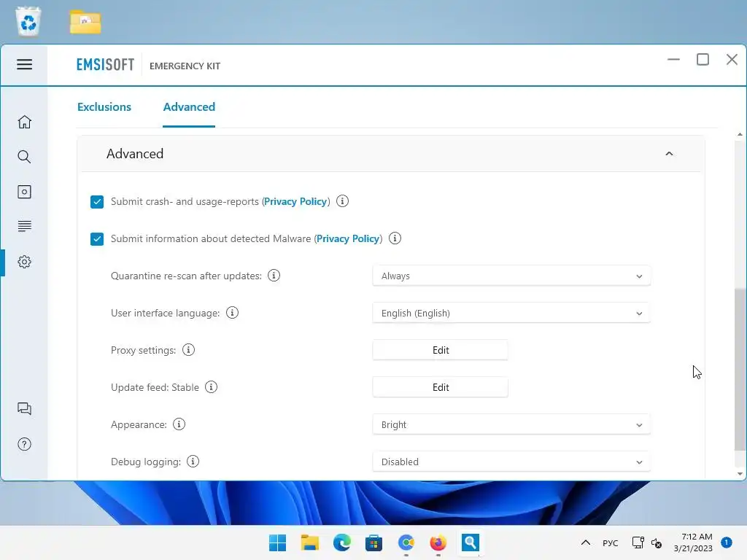Screen dimensions: 747x560
Task: Click the scrollbar down arrow
Action: 740,473
